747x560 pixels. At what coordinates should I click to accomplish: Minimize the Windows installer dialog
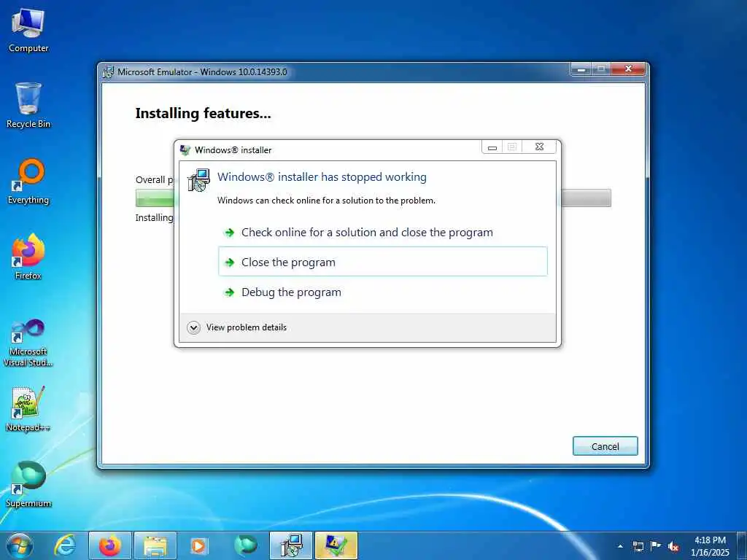click(492, 147)
